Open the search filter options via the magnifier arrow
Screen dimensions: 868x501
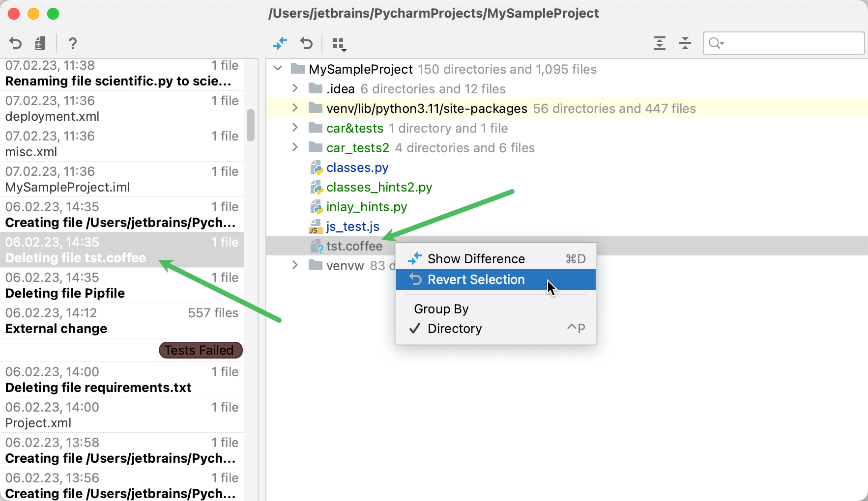pyautogui.click(x=716, y=43)
